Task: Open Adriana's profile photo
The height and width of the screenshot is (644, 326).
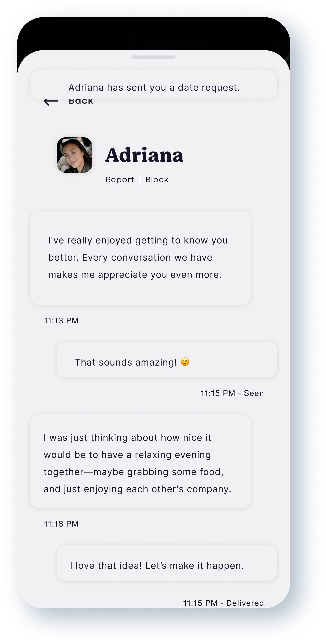Action: coord(75,155)
